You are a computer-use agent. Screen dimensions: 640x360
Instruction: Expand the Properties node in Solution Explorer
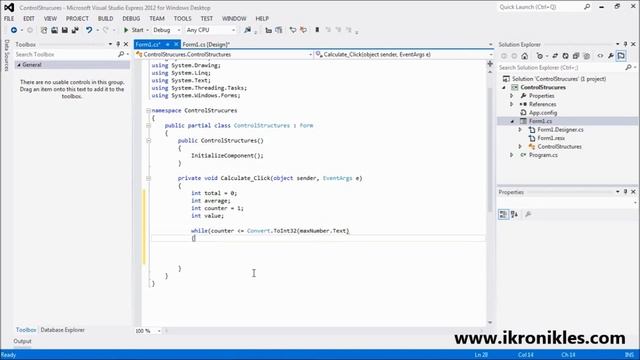[x=511, y=96]
